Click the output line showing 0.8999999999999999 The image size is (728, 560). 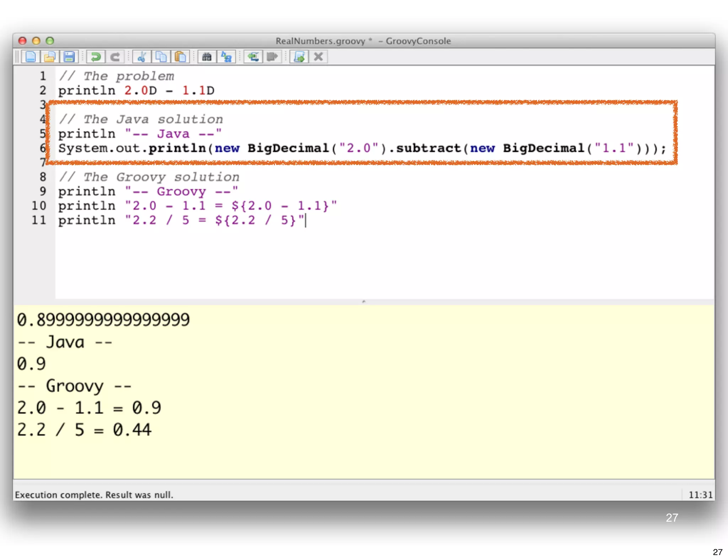pyautogui.click(x=103, y=320)
